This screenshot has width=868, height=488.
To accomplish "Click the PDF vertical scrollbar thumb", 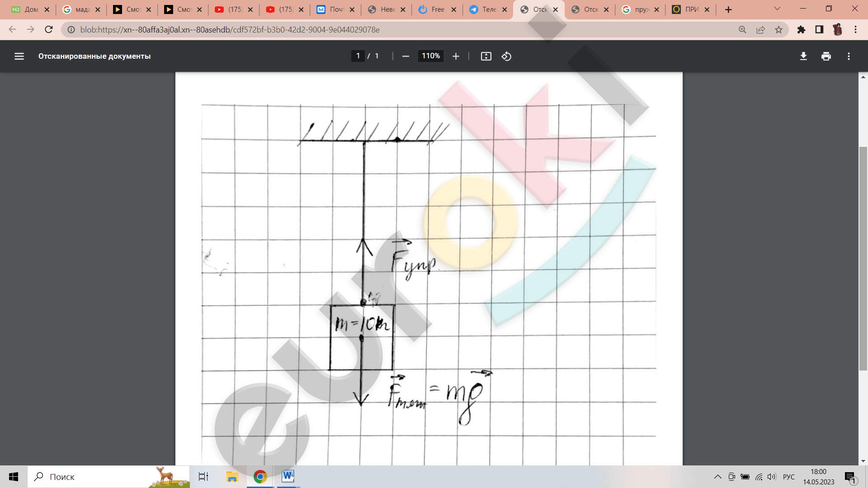I will (863, 258).
